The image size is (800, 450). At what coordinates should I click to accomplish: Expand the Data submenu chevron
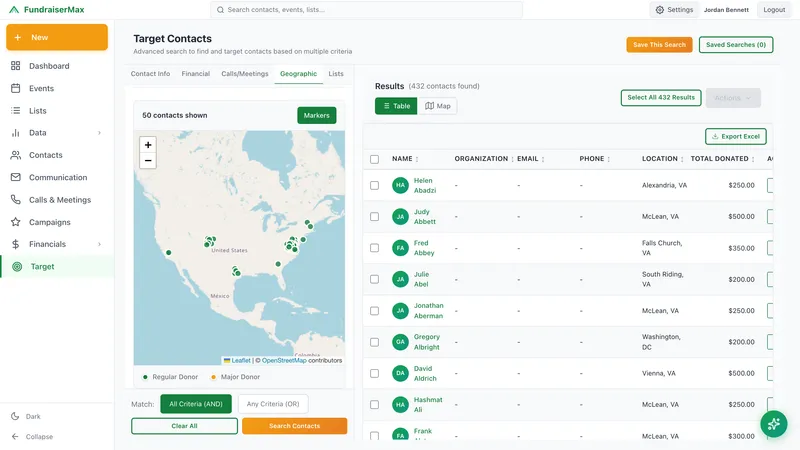click(99, 133)
